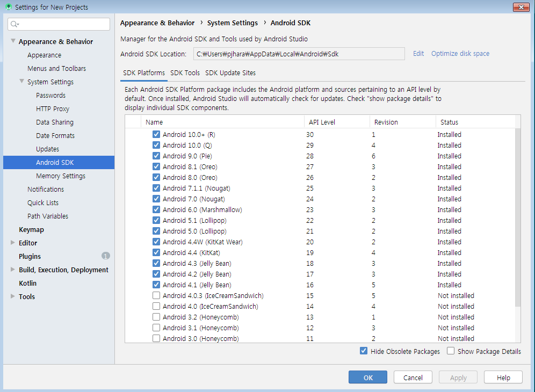Click the settings search input field
The width and height of the screenshot is (535, 392).
coord(59,24)
